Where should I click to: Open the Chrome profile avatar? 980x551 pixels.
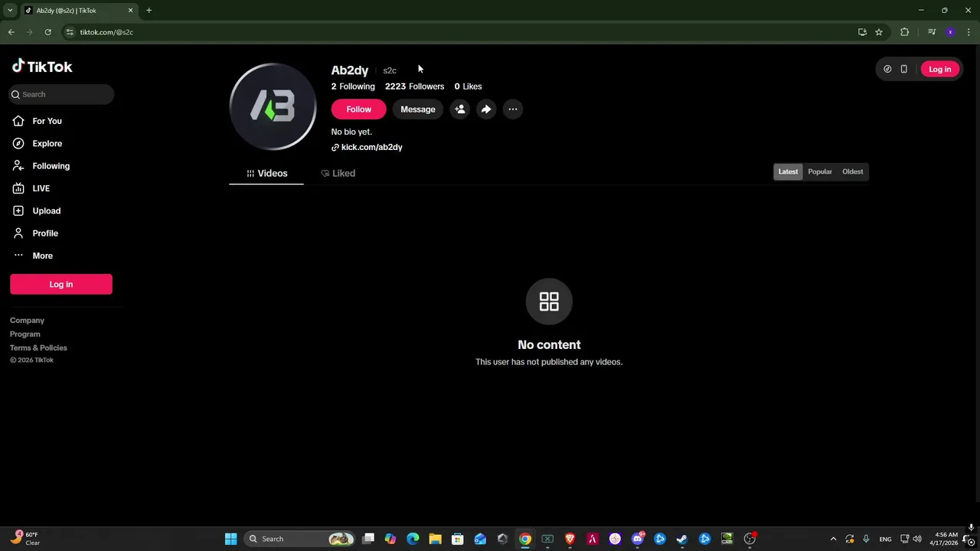[x=950, y=32]
